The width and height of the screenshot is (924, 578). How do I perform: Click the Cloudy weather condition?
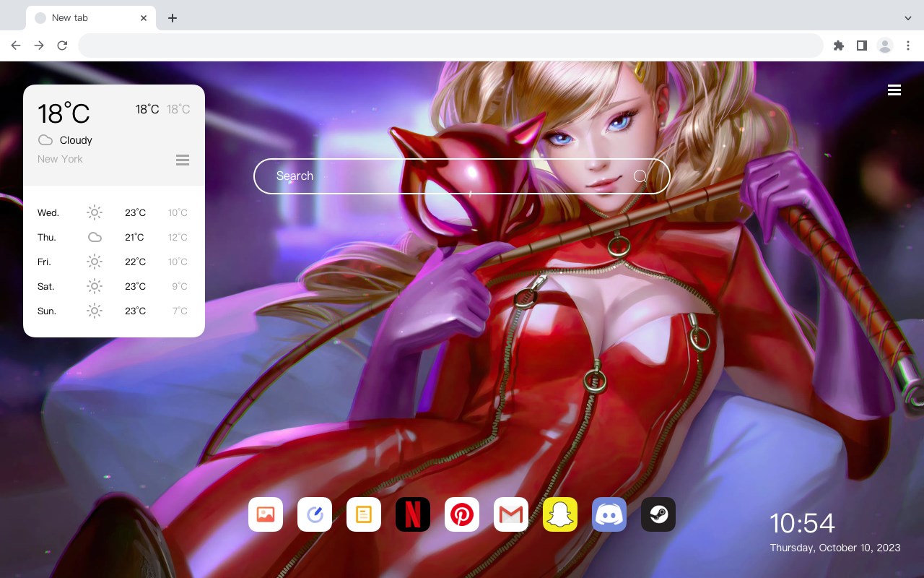point(76,140)
